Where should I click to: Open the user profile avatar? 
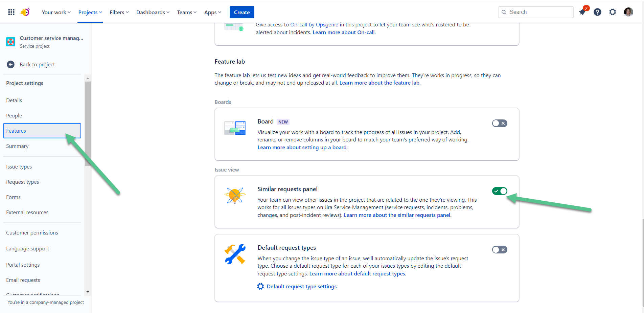[x=628, y=12]
